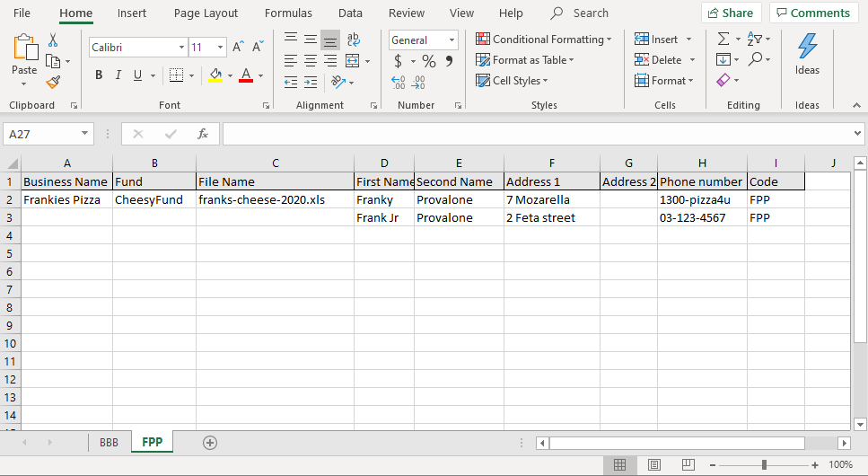Click Format cells button
The width and height of the screenshot is (868, 476).
(x=661, y=81)
